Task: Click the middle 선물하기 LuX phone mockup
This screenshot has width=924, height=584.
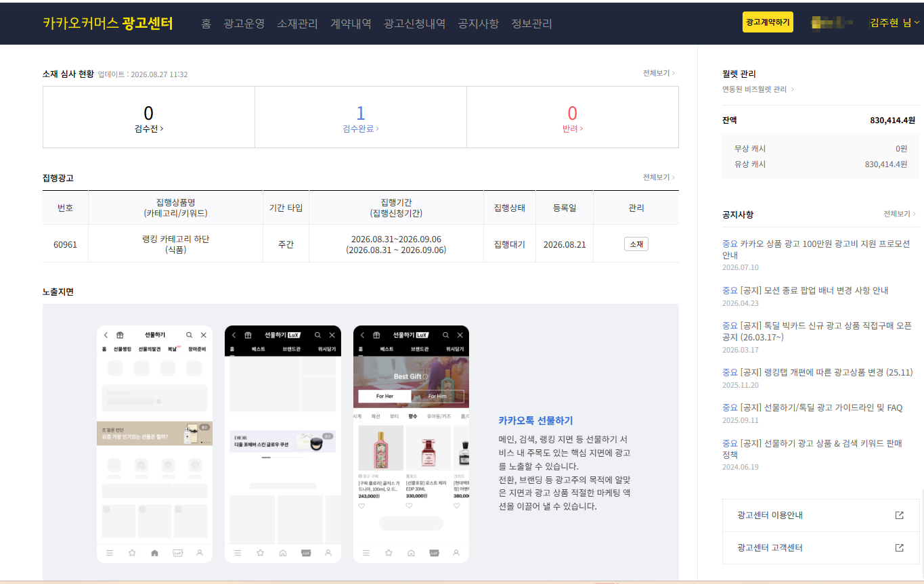Action: click(x=283, y=444)
